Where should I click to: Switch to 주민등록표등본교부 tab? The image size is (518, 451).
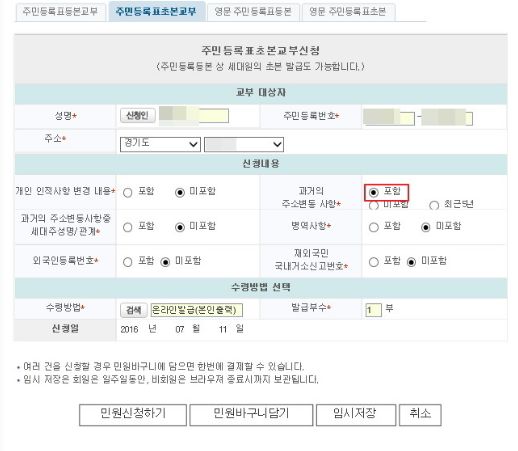click(60, 12)
